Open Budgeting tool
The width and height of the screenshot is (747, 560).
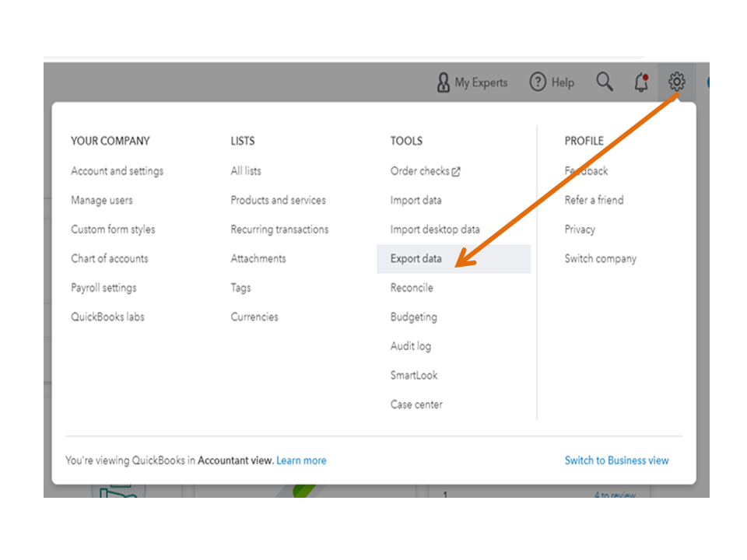coord(413,317)
